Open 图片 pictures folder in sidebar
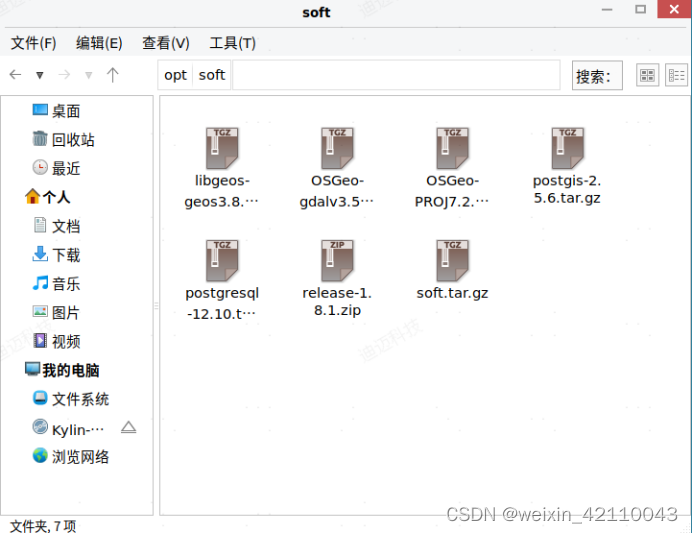 56,312
